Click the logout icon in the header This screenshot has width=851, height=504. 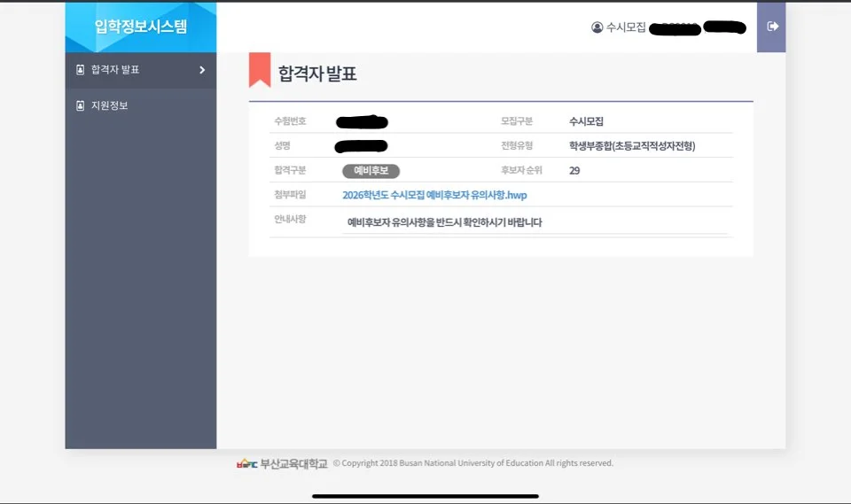[x=772, y=26]
